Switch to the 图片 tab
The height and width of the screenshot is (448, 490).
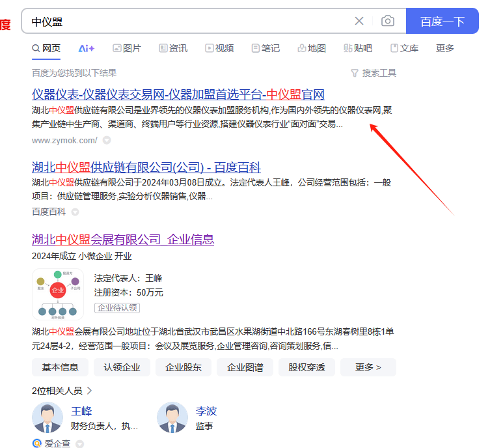(x=126, y=48)
